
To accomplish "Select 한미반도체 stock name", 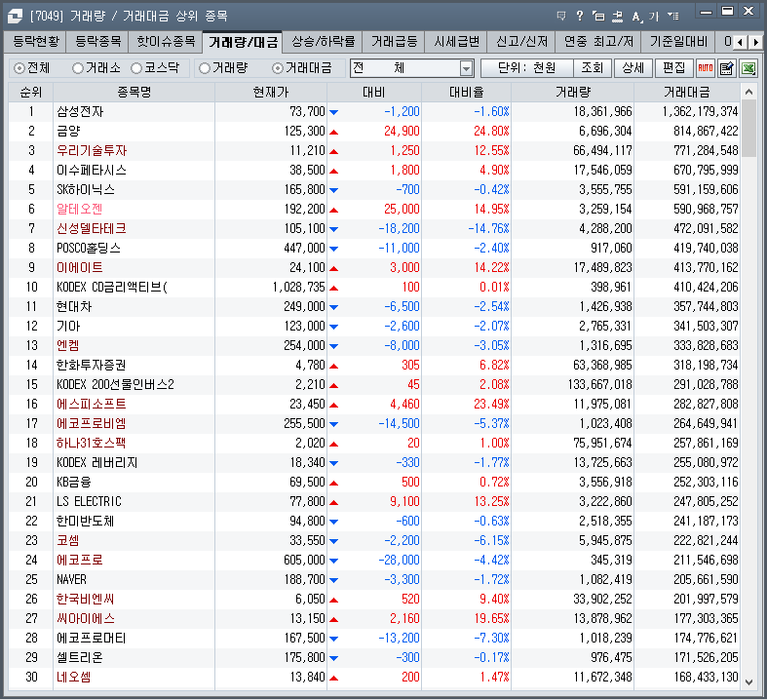I will tap(86, 521).
